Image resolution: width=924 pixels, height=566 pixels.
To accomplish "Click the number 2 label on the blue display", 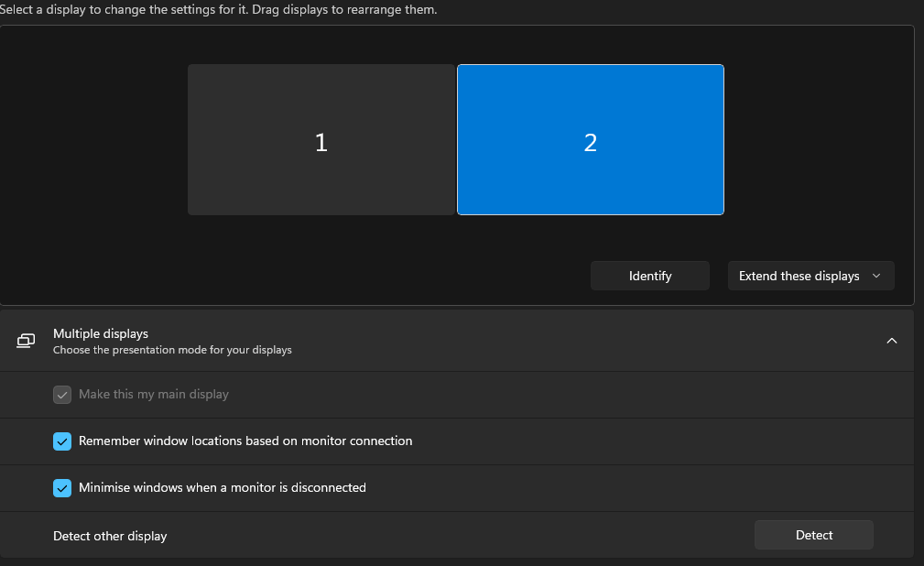I will pos(590,142).
